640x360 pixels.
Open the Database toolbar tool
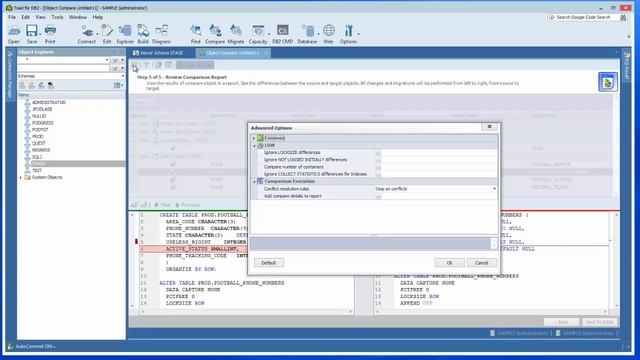307,33
